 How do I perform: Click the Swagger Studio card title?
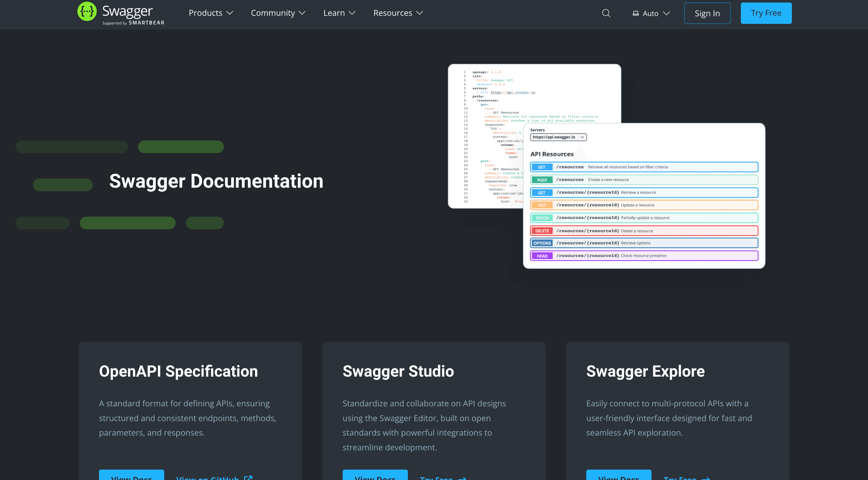point(398,371)
